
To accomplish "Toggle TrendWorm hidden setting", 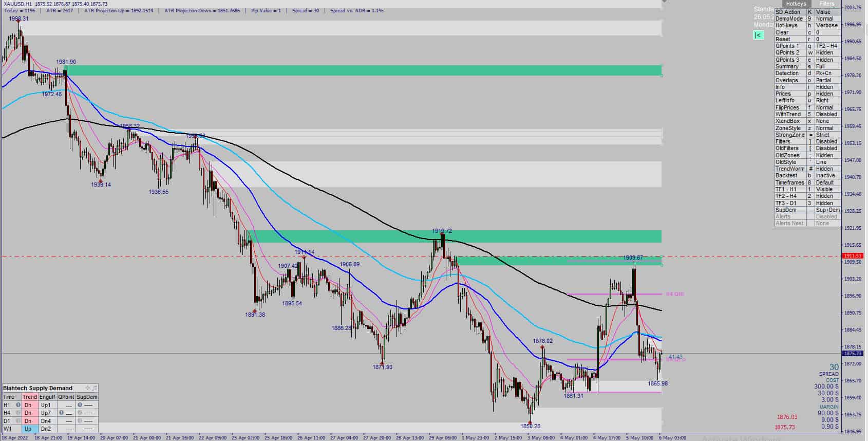I will [827, 169].
